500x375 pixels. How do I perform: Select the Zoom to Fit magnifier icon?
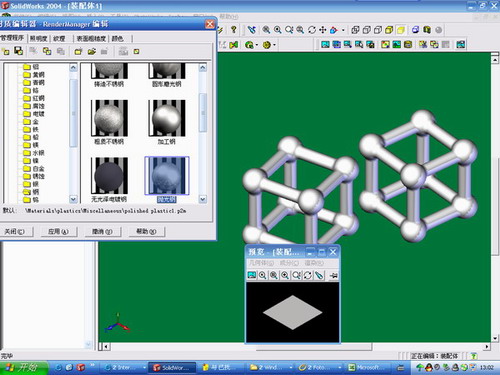tap(266, 30)
